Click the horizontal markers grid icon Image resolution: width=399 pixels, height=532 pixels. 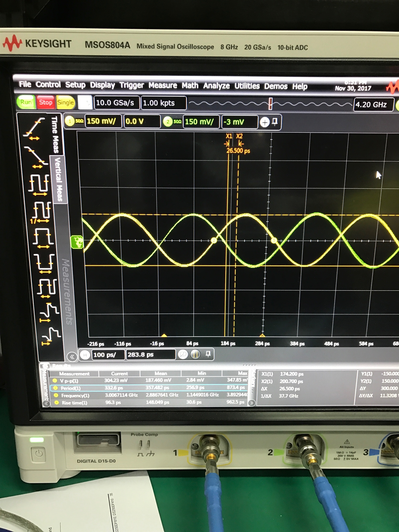tap(195, 354)
